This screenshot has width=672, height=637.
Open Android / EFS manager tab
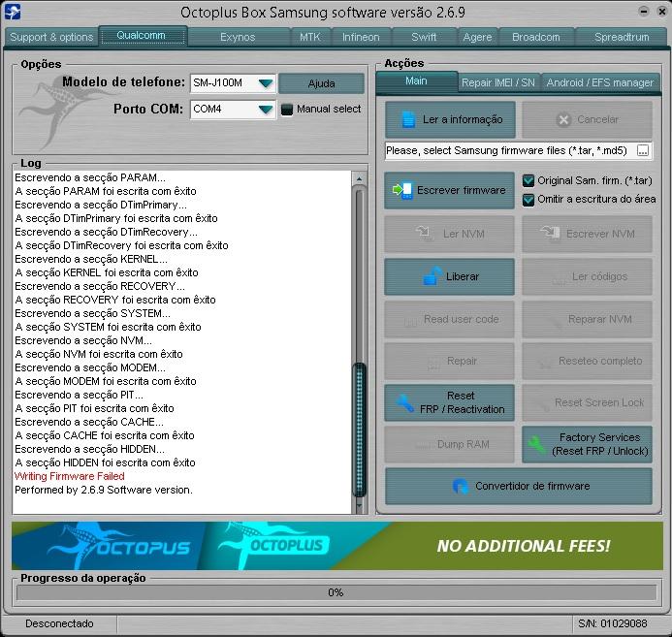600,82
